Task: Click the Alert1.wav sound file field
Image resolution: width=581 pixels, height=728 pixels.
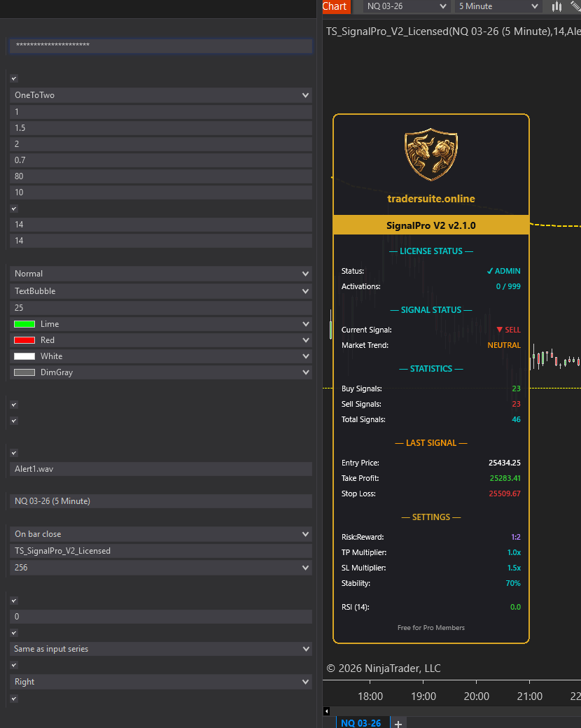Action: 161,469
